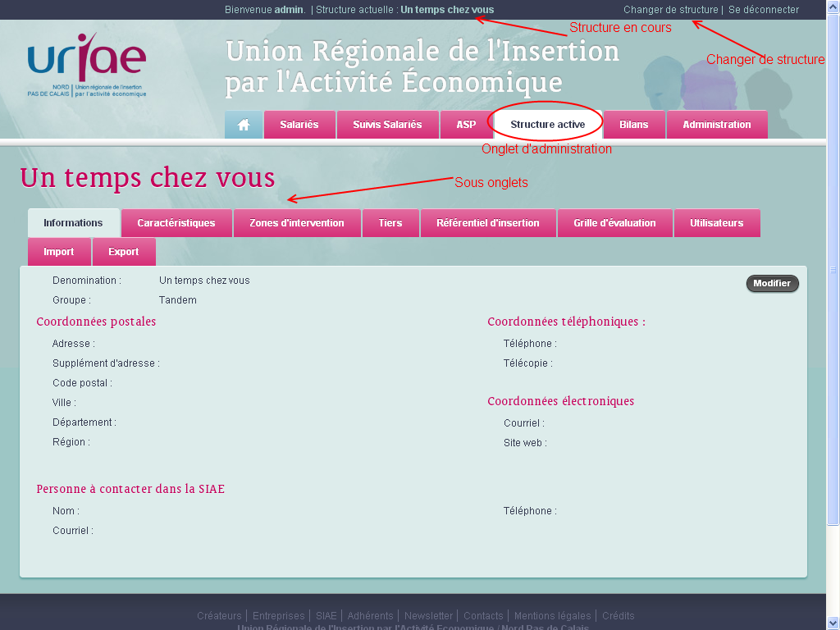The height and width of the screenshot is (630, 840).
Task: Select the Informations sub-tab
Action: 73,223
